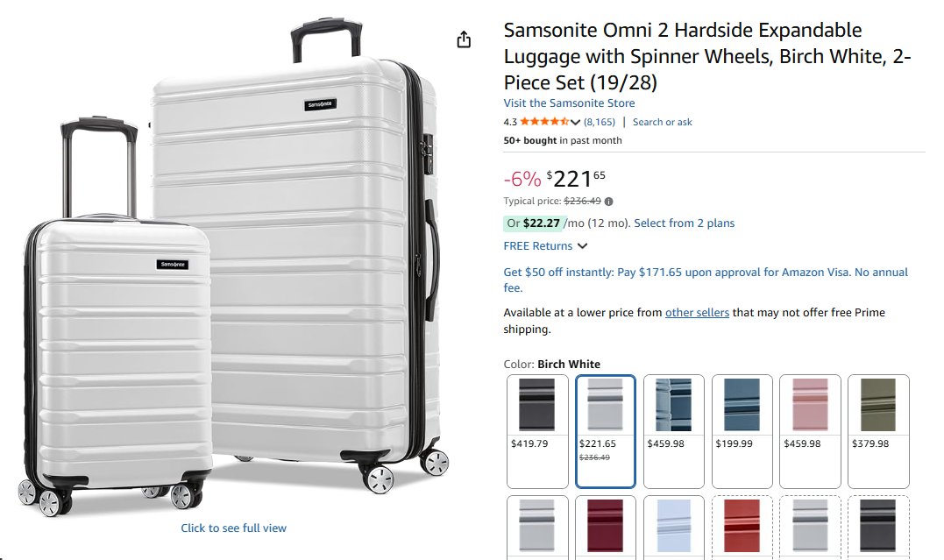This screenshot has height=560, width=944.
Task: Choose the $459.98 blue striped color option
Action: (x=674, y=430)
